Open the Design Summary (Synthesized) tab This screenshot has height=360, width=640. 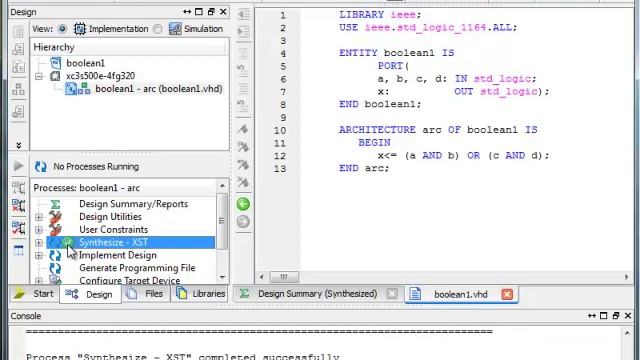pyautogui.click(x=317, y=294)
